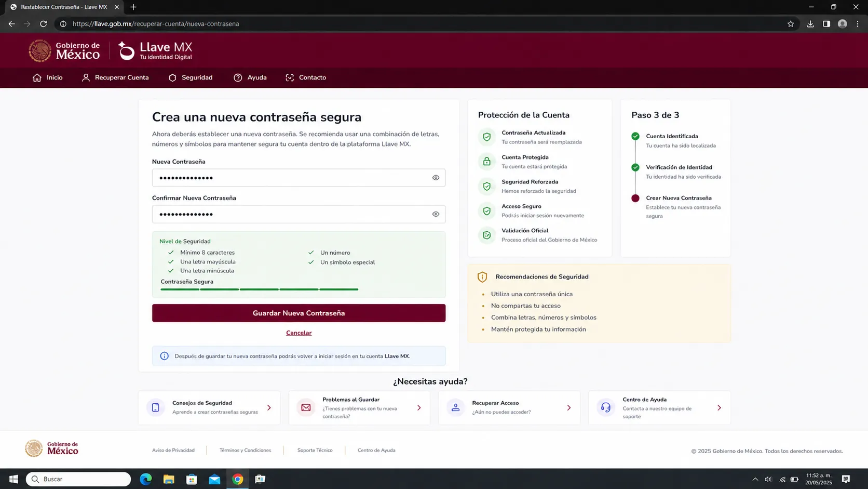Click the Llave MX logo
Screen dimensions: 868x489
(155, 50)
